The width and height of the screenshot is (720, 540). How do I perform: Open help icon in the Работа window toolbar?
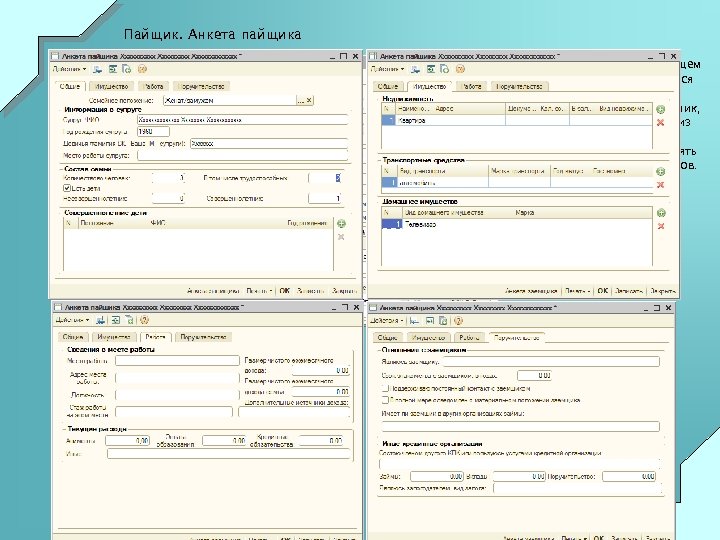click(144, 320)
